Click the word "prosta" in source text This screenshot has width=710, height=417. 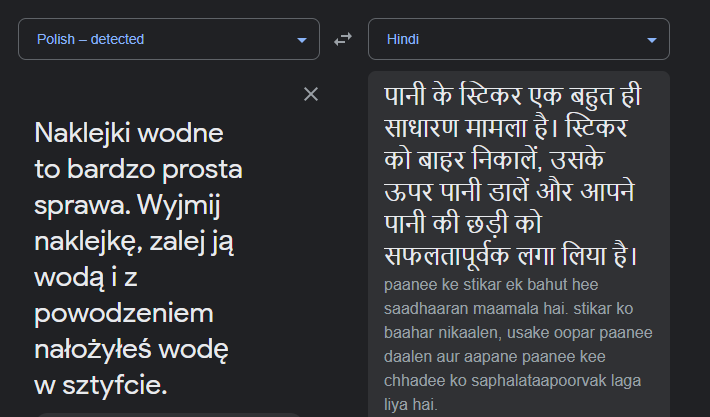(x=202, y=170)
